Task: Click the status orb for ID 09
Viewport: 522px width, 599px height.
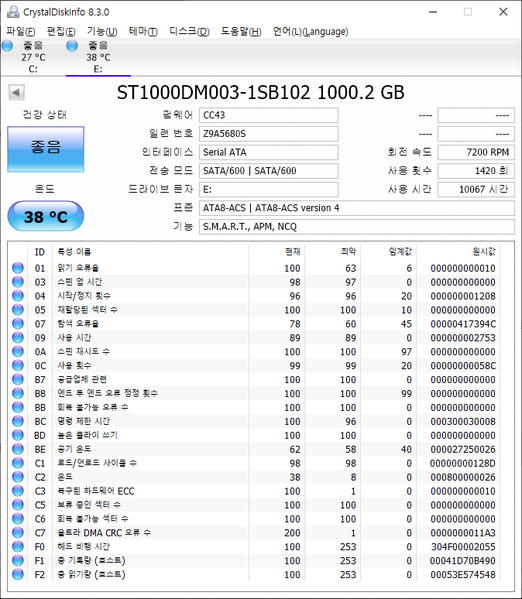Action: [x=18, y=338]
